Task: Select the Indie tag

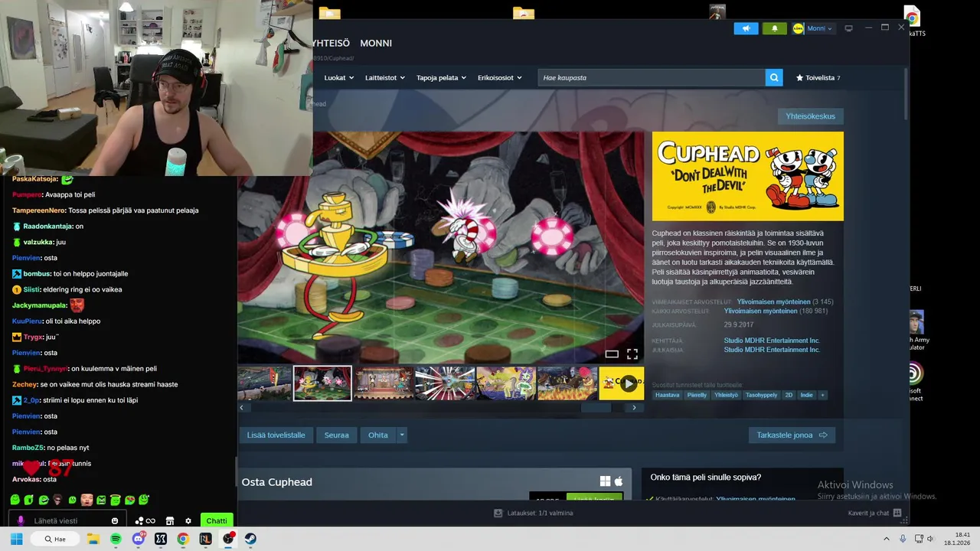Action: (x=806, y=395)
